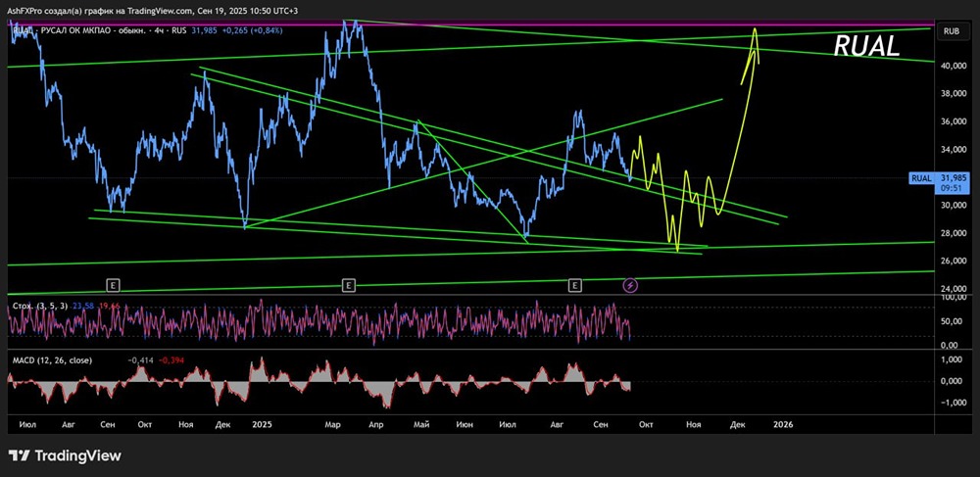Click the 2025 year label on time axis

[262, 424]
